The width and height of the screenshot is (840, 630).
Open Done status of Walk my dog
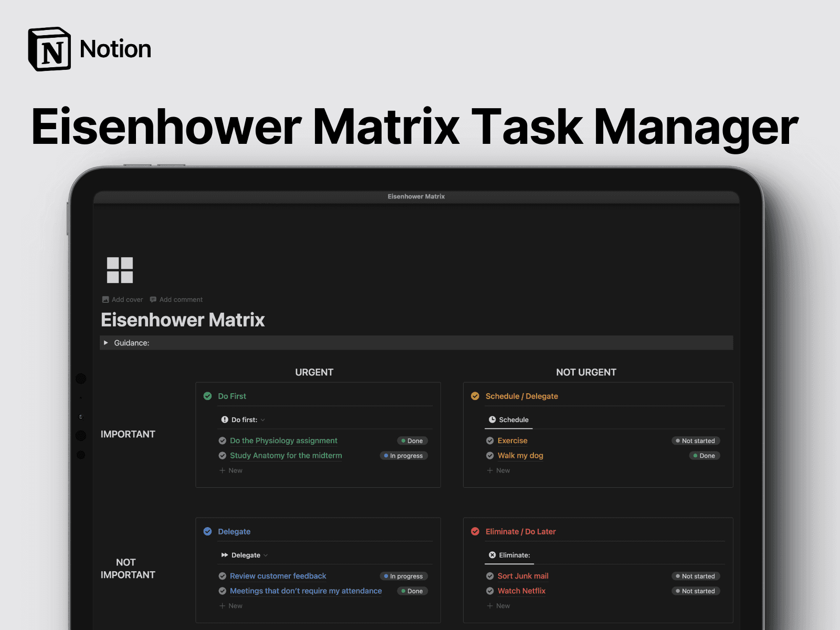point(704,456)
